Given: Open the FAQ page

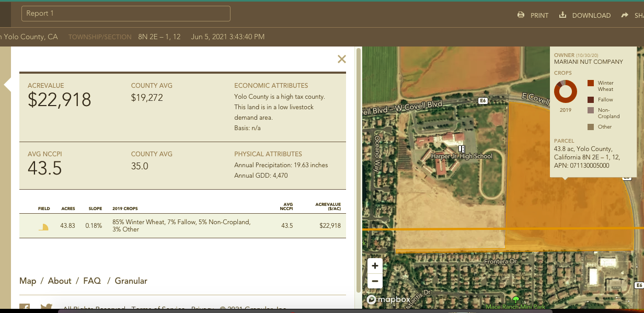Looking at the screenshot, I should [92, 281].
